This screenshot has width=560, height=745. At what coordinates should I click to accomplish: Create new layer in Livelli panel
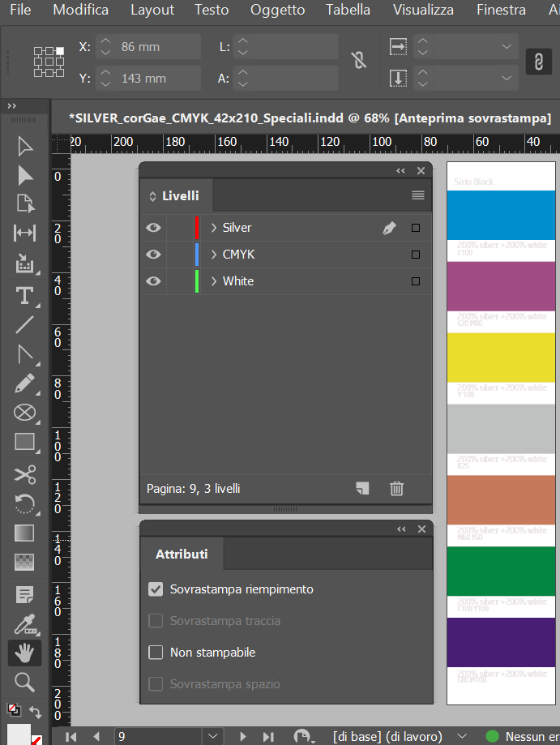[362, 489]
